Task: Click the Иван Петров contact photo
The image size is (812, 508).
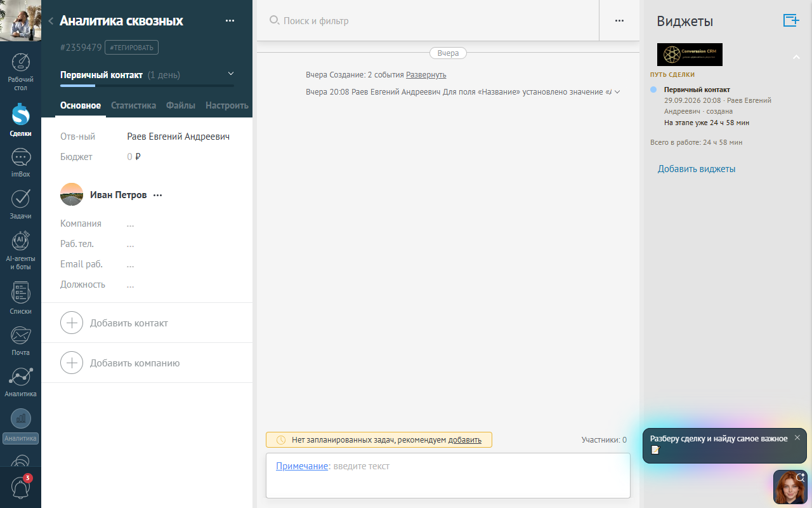Action: point(72,194)
